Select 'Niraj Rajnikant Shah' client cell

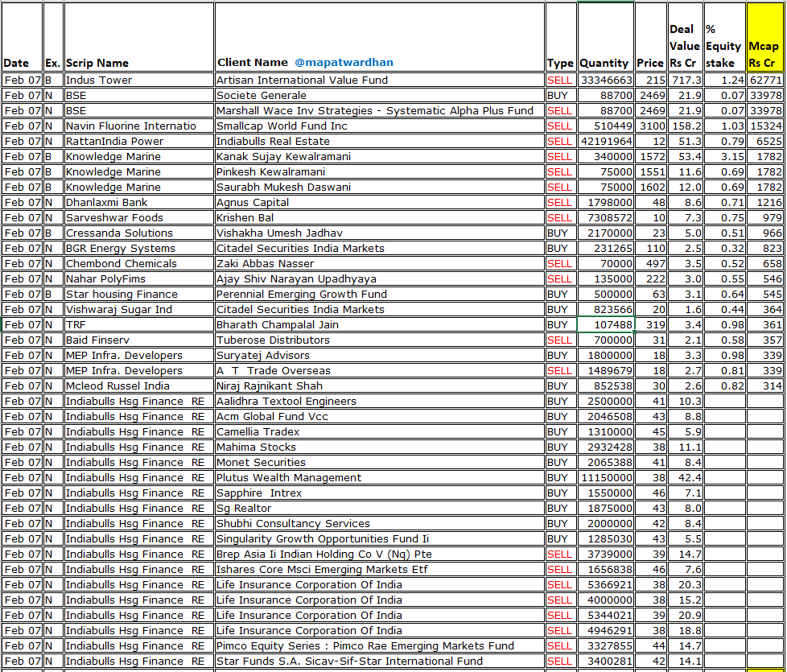(380, 386)
